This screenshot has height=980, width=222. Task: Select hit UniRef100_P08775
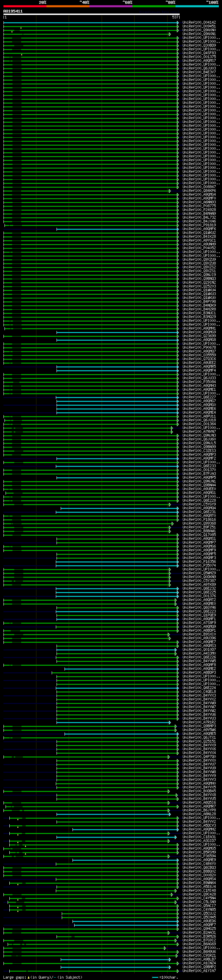coord(199,206)
